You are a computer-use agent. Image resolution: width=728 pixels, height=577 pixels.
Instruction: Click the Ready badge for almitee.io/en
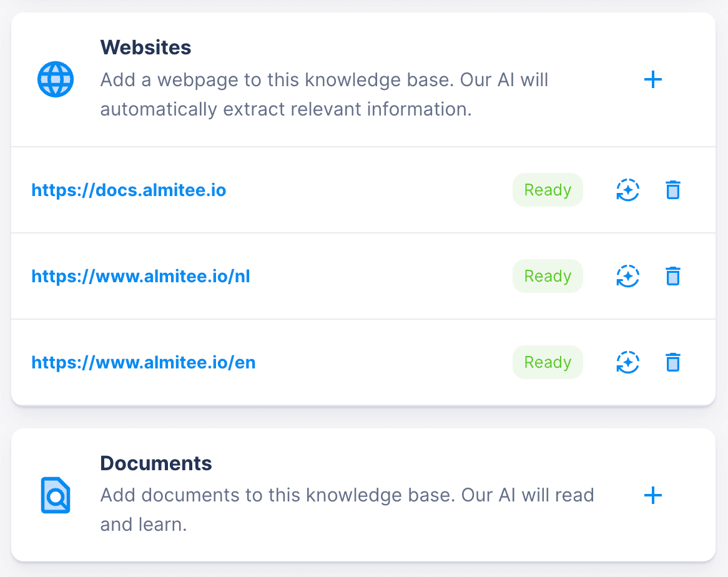pos(548,362)
